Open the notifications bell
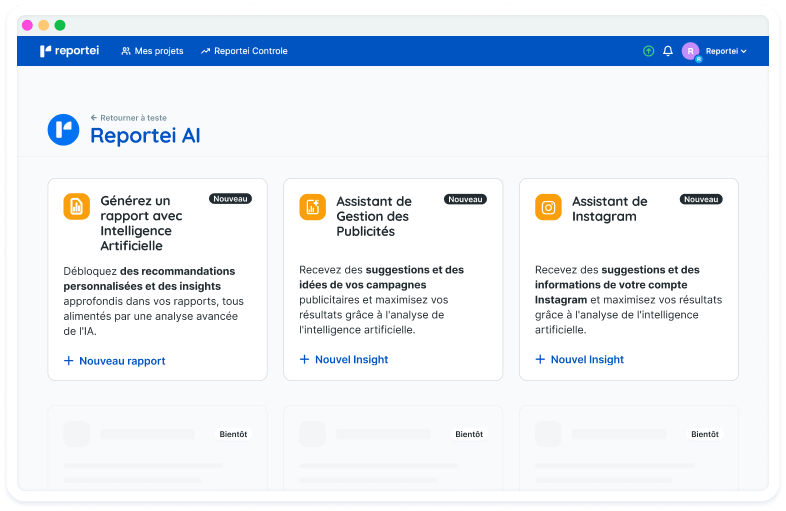786x511 pixels. coord(668,51)
